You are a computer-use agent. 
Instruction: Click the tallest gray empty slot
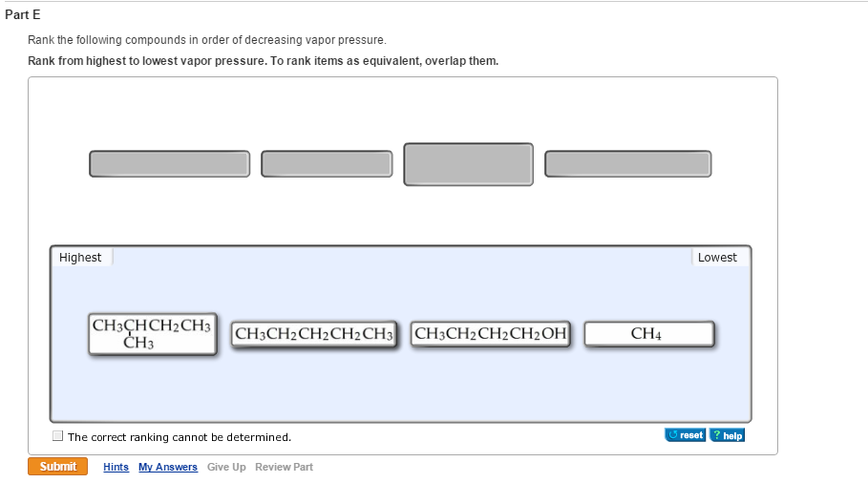468,164
